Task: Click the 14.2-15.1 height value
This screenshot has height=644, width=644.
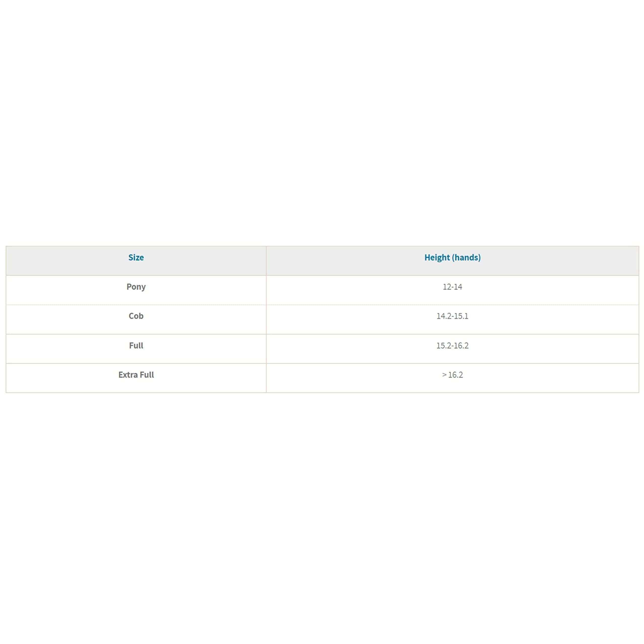Action: click(452, 316)
